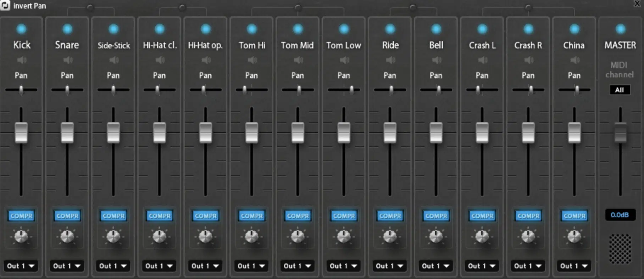Screen dimensions: 644x279
Task: Open the Bell Out 1 dropdown
Action: point(436,266)
